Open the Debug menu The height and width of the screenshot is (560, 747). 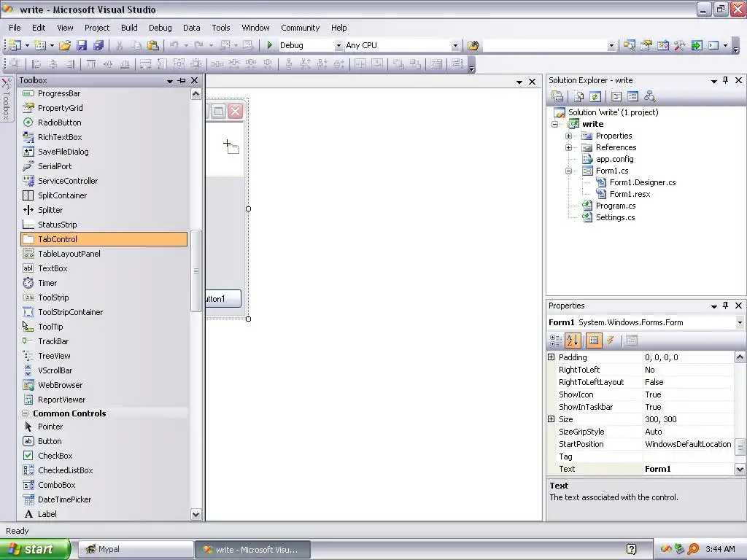[160, 28]
